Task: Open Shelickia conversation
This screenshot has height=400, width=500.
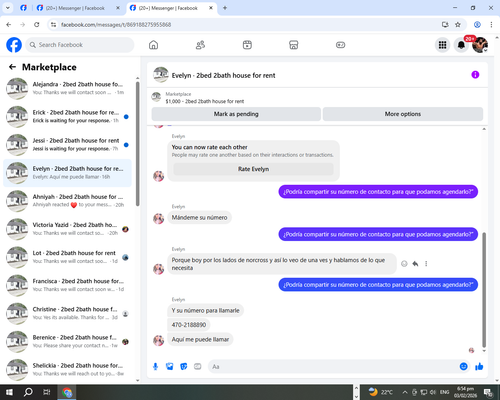Action: (67, 370)
